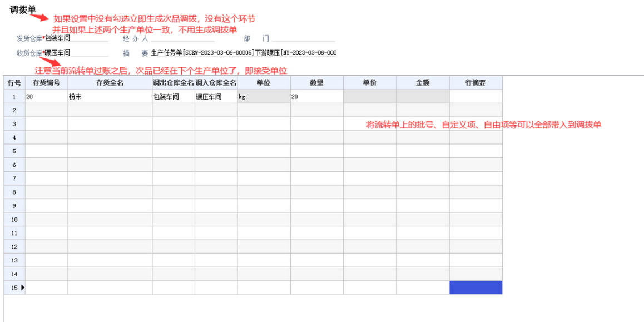Click the highlighted blue cell in row 15
This screenshot has width=644, height=322.
click(x=475, y=288)
